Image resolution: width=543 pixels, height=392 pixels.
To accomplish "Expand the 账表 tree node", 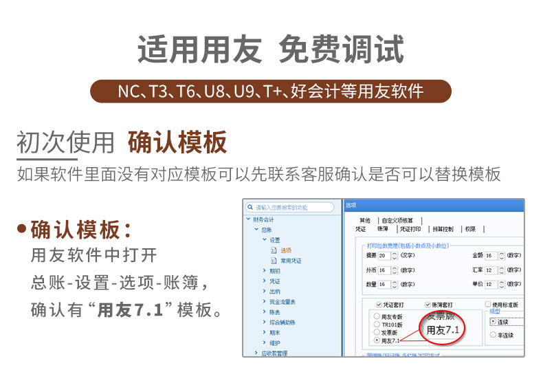I will pyautogui.click(x=265, y=312).
